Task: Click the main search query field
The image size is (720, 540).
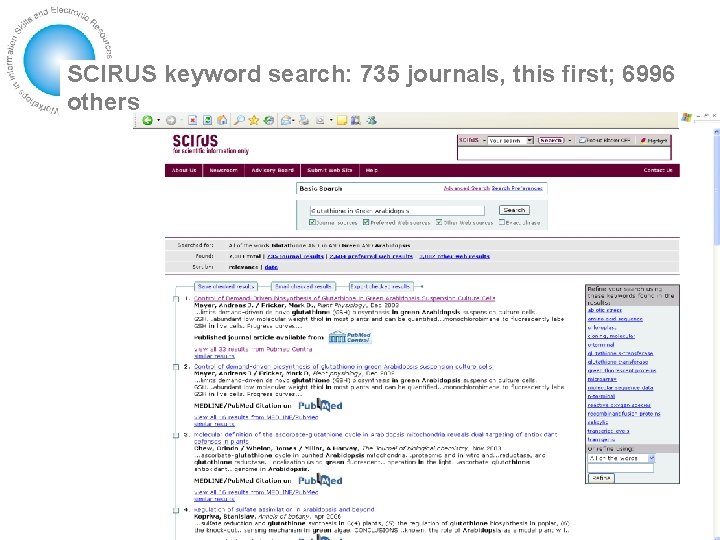Action: pos(397,210)
